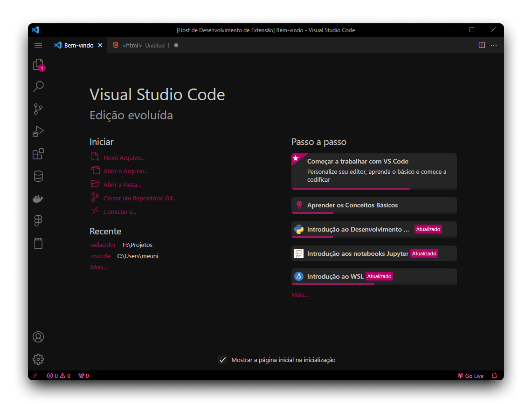Image resolution: width=532 pixels, height=404 pixels.
Task: Switch to Bem-vindo tab
Action: (78, 46)
